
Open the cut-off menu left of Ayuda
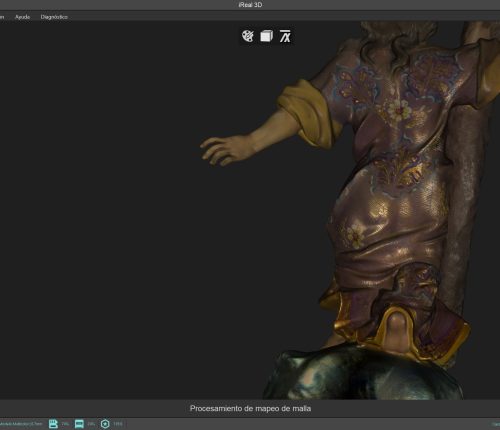point(2,17)
